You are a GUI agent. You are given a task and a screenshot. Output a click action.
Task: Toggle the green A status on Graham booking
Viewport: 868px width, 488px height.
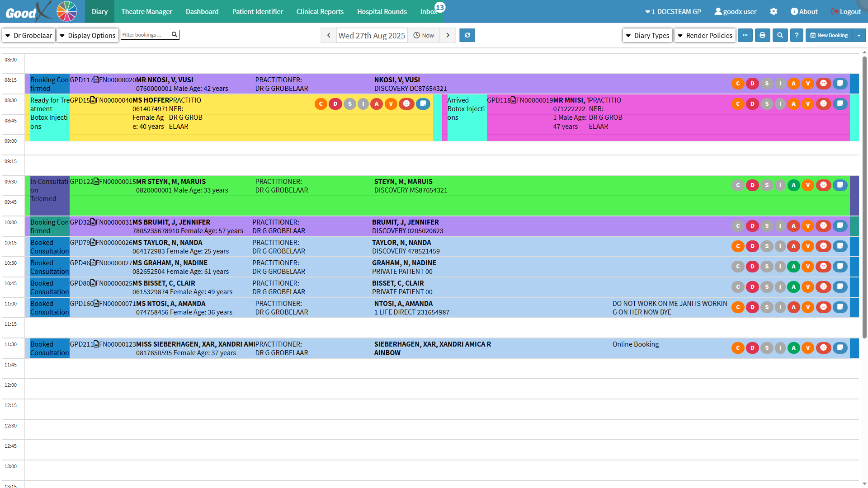[x=793, y=266]
